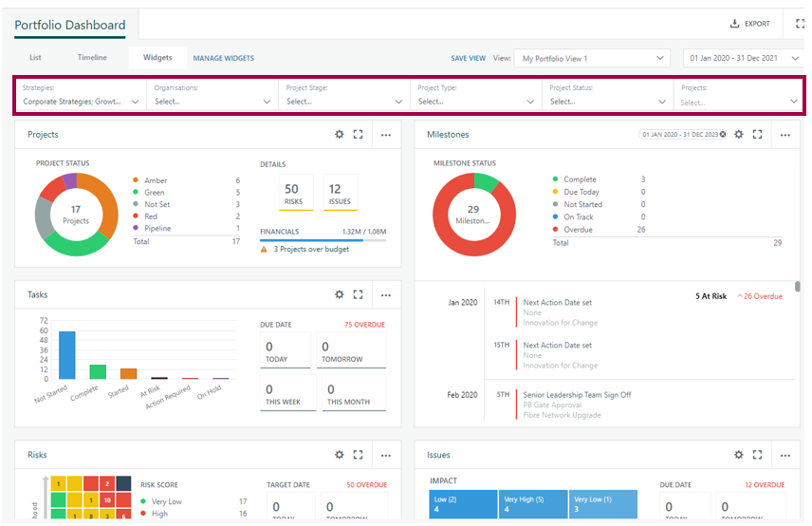This screenshot has width=812, height=526.
Task: Click the Overdue milestone legend entry
Action: click(578, 230)
